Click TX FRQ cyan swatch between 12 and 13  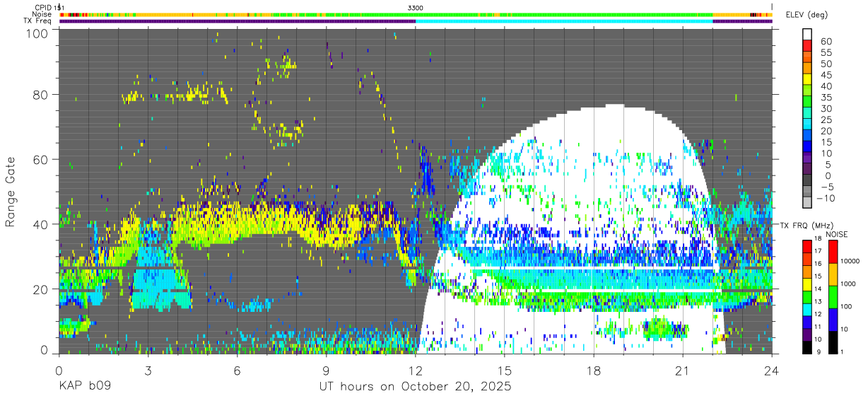pyautogui.click(x=807, y=310)
